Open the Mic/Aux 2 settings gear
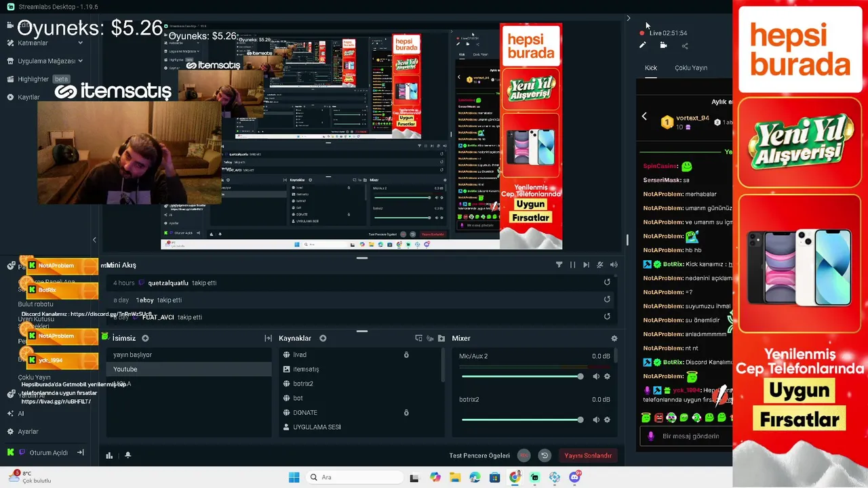Screen dimensions: 868x488 coord(607,376)
